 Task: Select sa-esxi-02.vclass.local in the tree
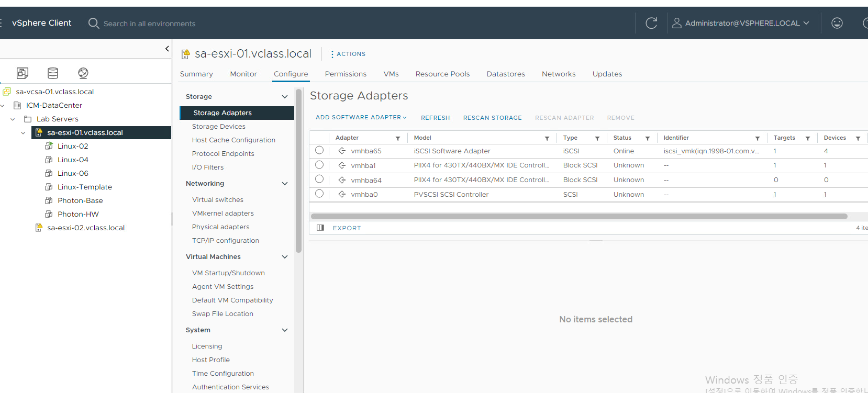point(86,228)
